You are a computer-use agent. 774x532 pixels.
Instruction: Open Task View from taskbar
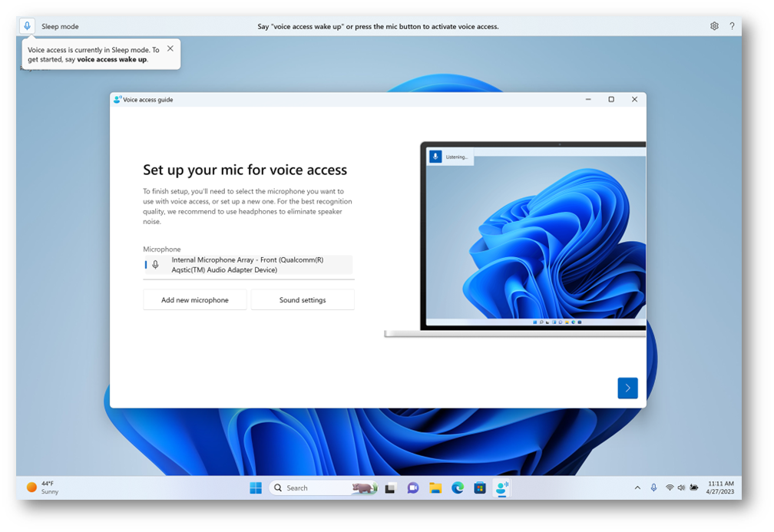(x=390, y=487)
